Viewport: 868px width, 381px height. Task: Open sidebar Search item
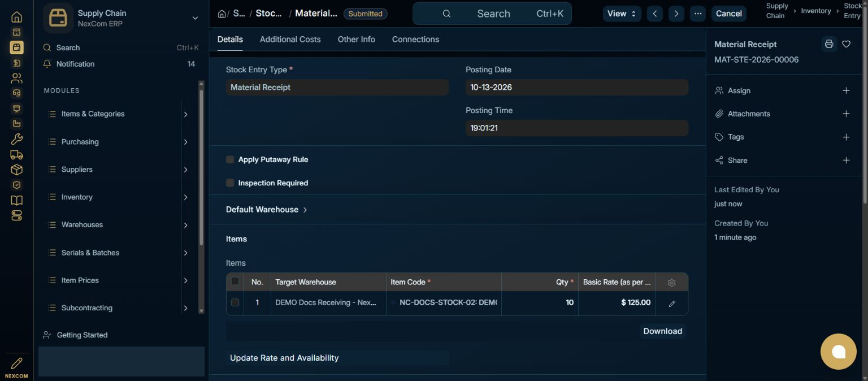pos(121,48)
